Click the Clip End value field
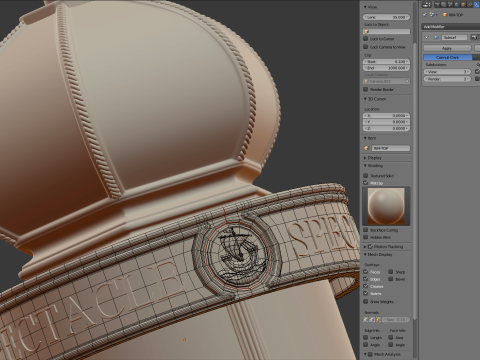Viewport: 480px width, 360px height. 386,68
